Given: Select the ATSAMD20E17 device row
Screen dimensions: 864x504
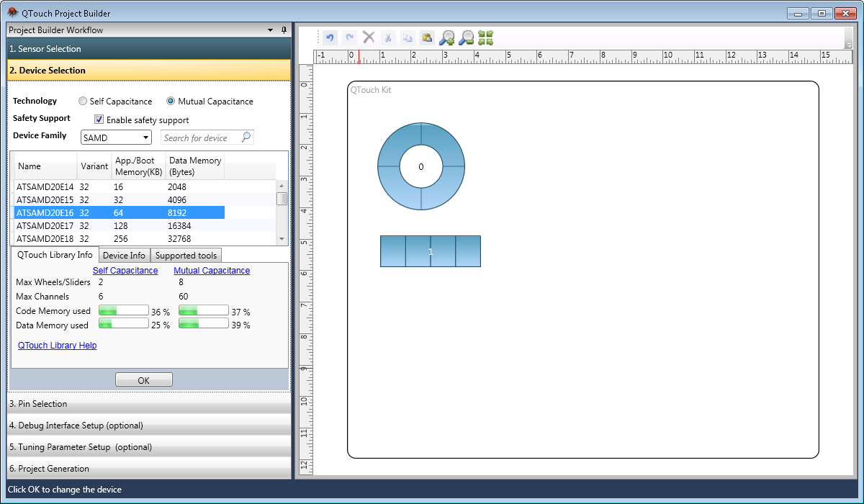Looking at the screenshot, I should 120,225.
